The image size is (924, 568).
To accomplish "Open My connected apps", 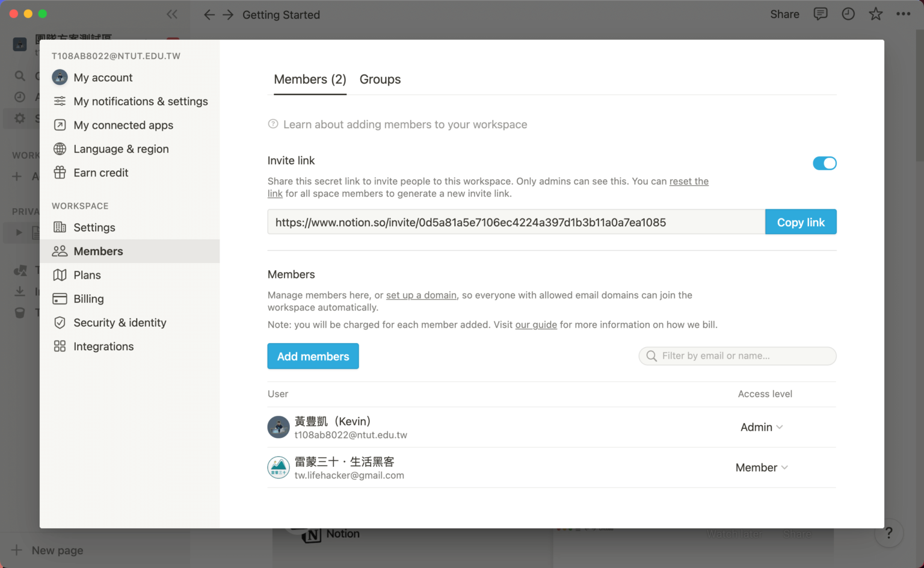I will (59, 125).
